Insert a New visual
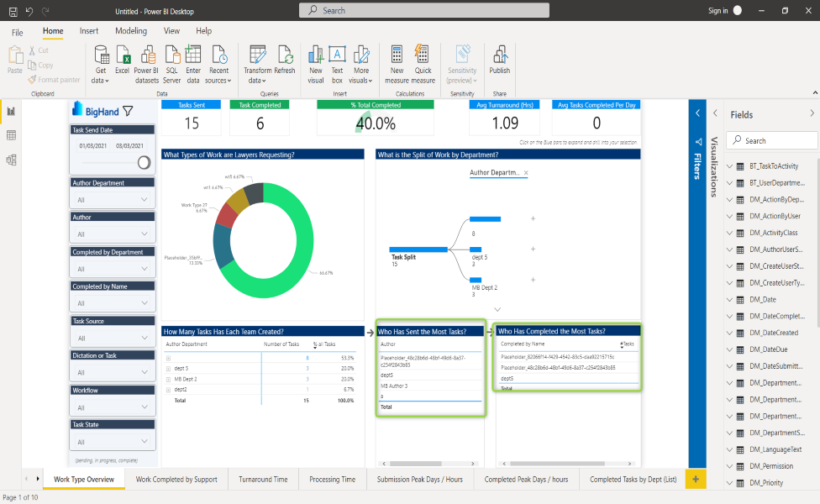Viewport: 820px width, 504px height. [x=316, y=65]
